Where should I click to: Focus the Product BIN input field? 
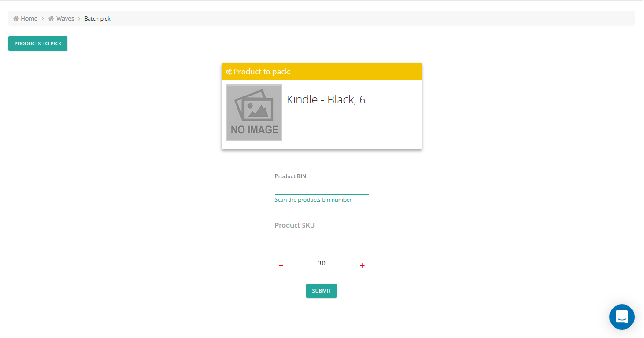point(321,189)
